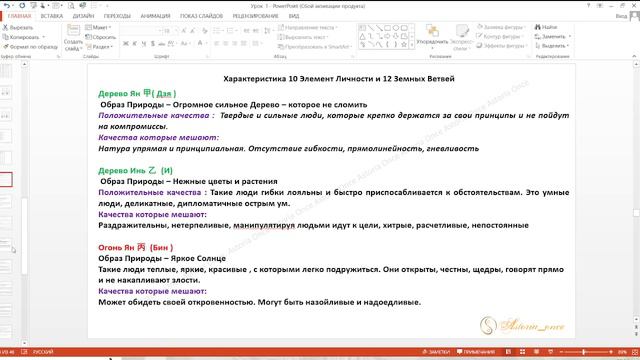The image size is (640, 360).
Task: Toggle text shadow S formatting
Action: tap(153, 43)
